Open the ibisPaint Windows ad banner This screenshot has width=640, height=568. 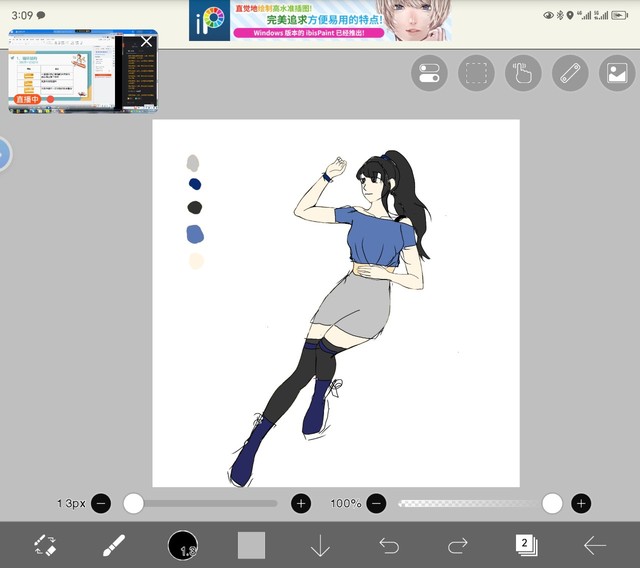click(x=320, y=21)
